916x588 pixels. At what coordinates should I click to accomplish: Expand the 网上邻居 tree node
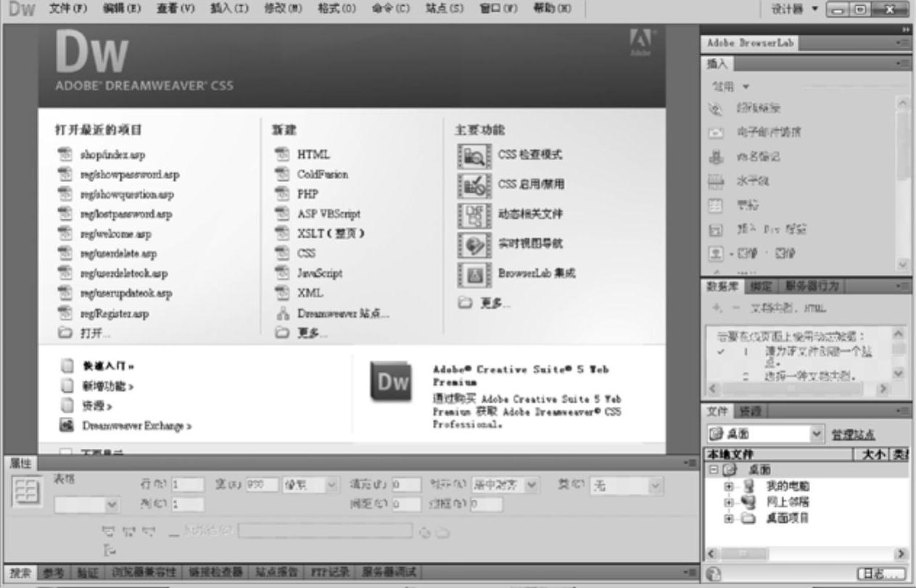(729, 502)
